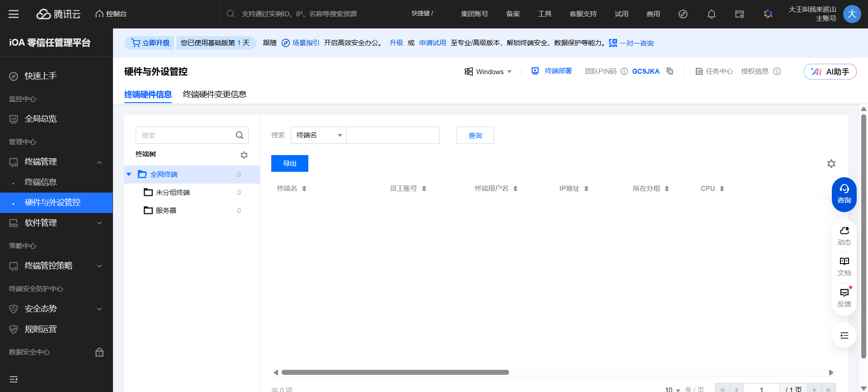Image resolution: width=868 pixels, height=392 pixels.
Task: Open 场景指引 scene guide link
Action: (301, 43)
